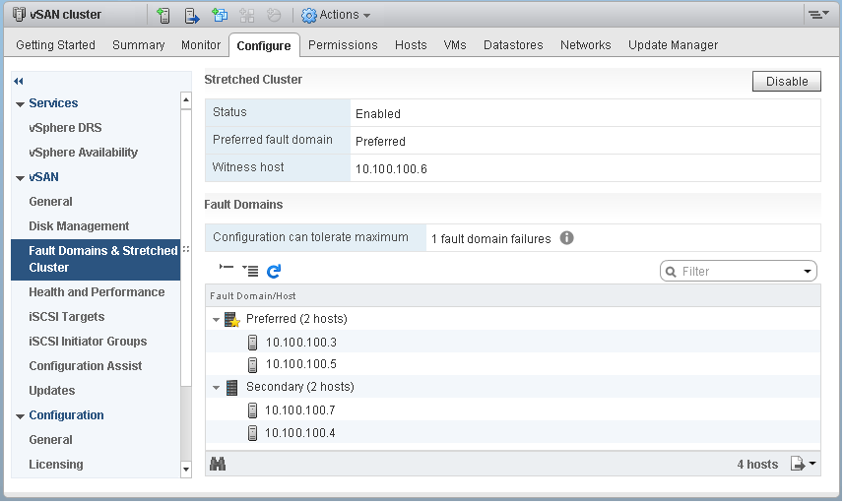
Task: Click the move hosts into cluster icon
Action: coord(192,15)
